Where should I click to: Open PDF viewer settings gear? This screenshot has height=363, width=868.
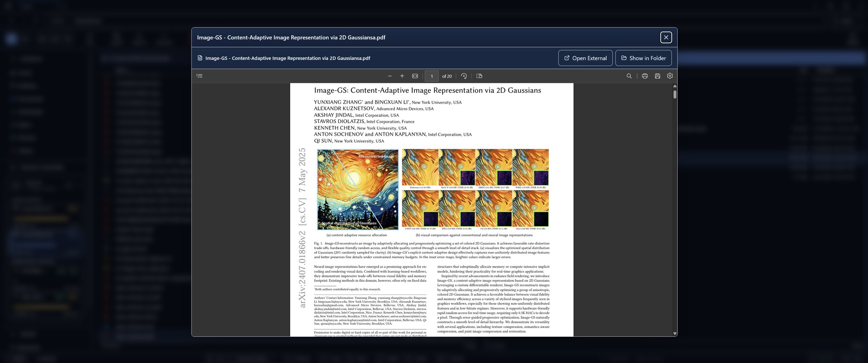click(670, 76)
